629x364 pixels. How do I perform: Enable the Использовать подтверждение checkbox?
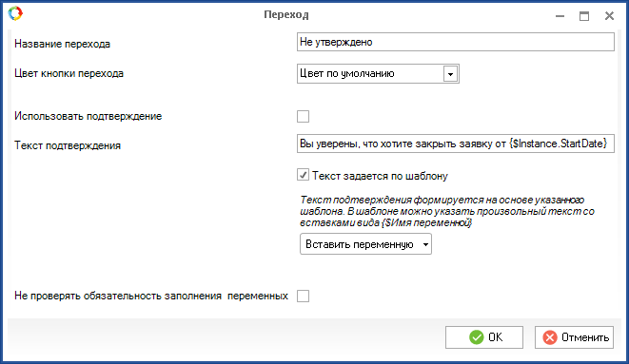pyautogui.click(x=303, y=117)
